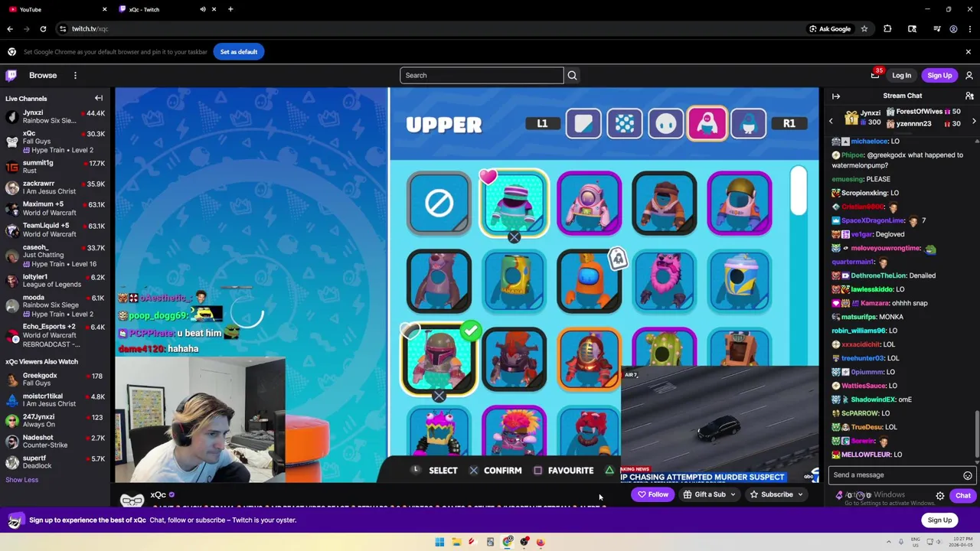Screen dimensions: 980x551
Task: Open summit1g Rust channel
Action: (55, 167)
